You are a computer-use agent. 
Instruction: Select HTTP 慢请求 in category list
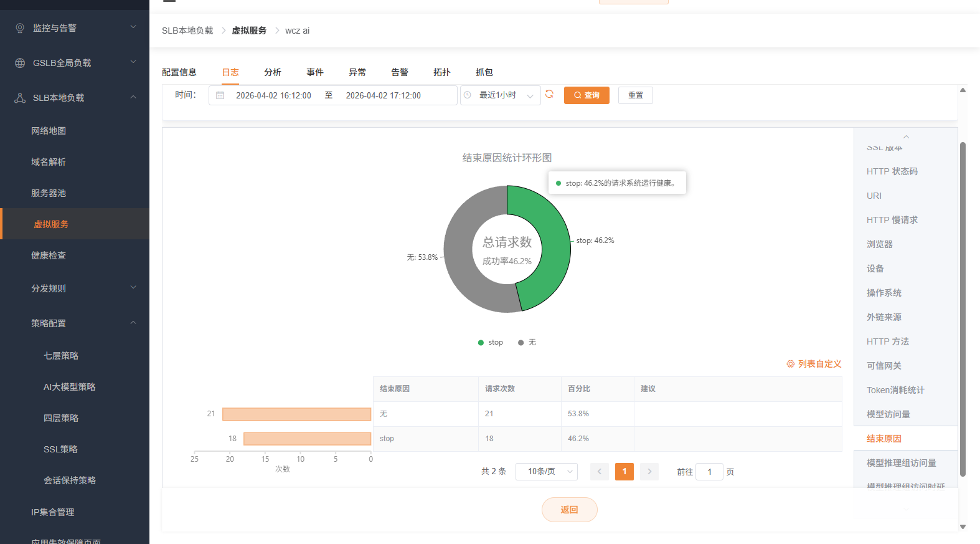(892, 220)
